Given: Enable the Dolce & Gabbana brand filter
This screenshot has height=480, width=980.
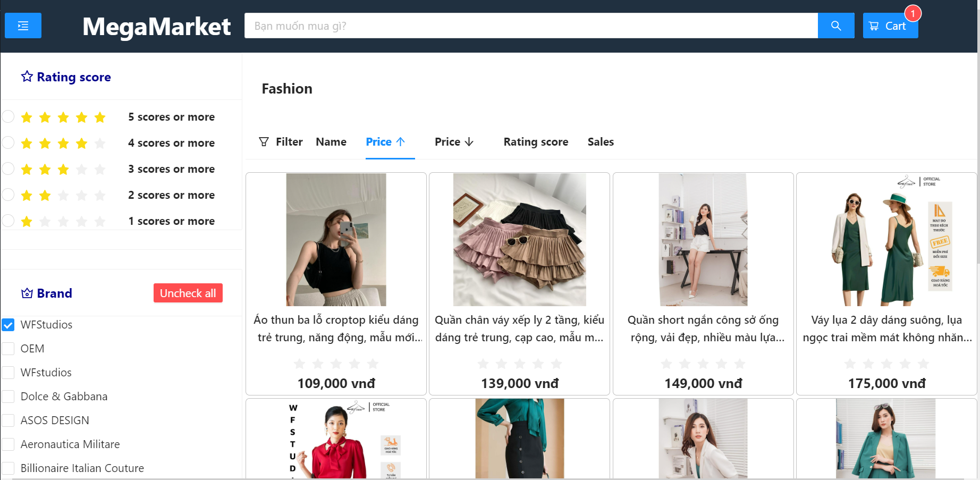Looking at the screenshot, I should click(x=8, y=396).
